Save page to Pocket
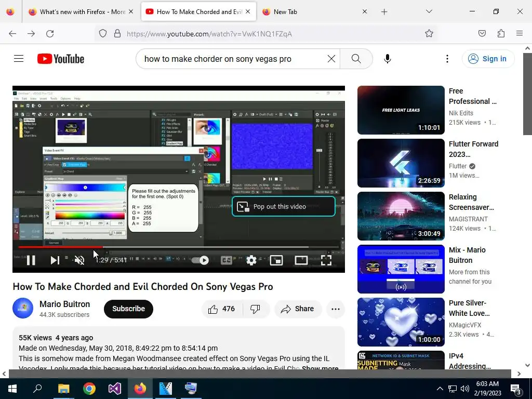 point(482,34)
